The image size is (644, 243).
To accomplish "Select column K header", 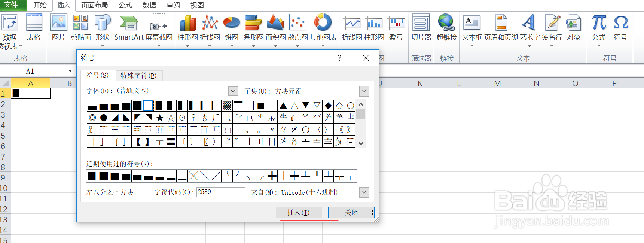I will tap(420, 83).
